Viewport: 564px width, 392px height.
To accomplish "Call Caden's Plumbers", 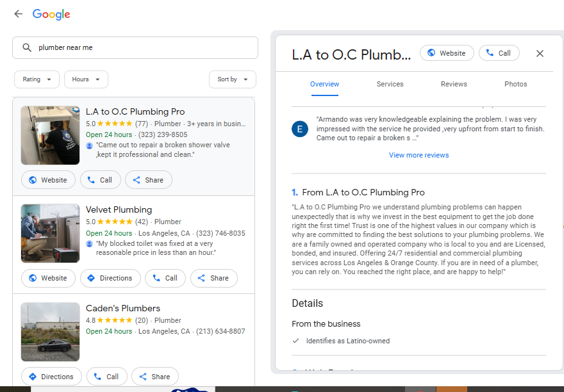I will (107, 377).
